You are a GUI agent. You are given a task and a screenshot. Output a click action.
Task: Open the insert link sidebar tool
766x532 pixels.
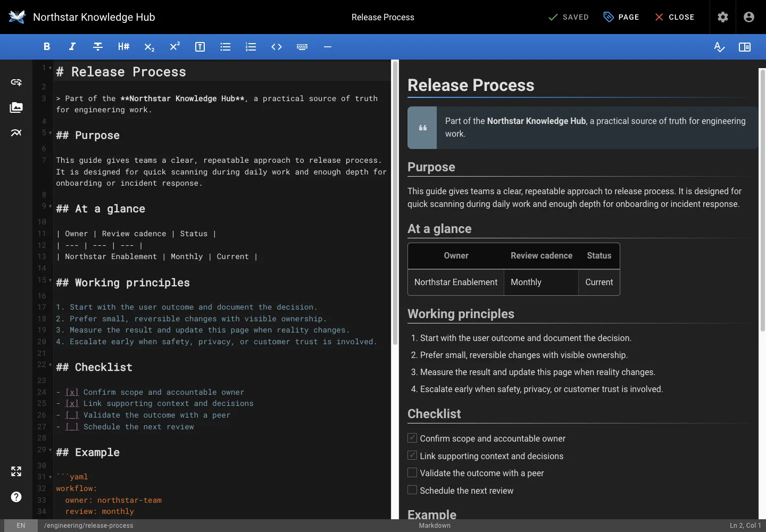coord(16,82)
